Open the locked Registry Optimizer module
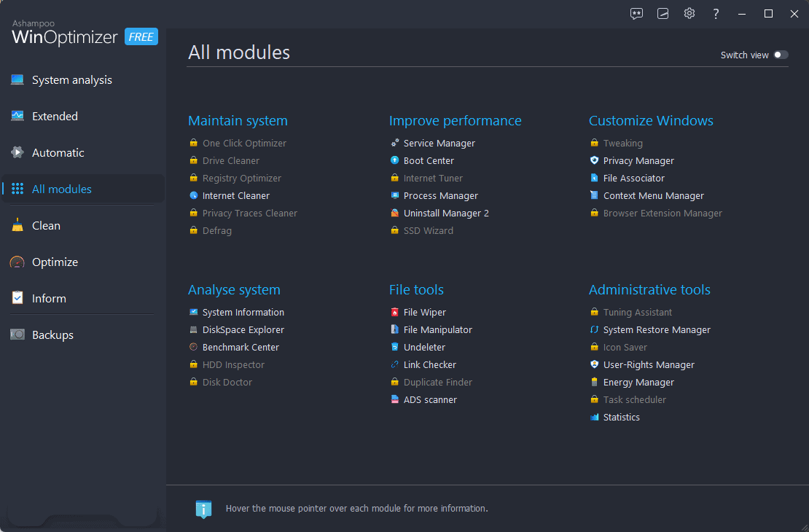Viewport: 809px width, 532px height. 235,178
